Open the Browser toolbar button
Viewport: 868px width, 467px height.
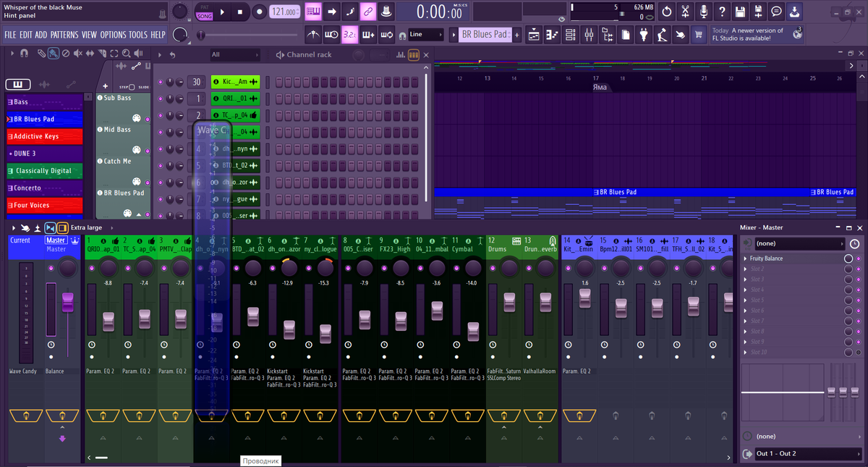pos(608,34)
